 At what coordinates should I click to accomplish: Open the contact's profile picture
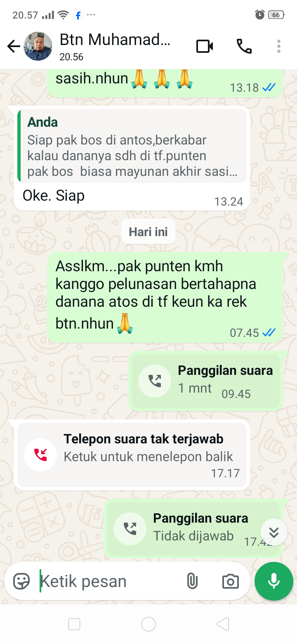click(x=38, y=47)
